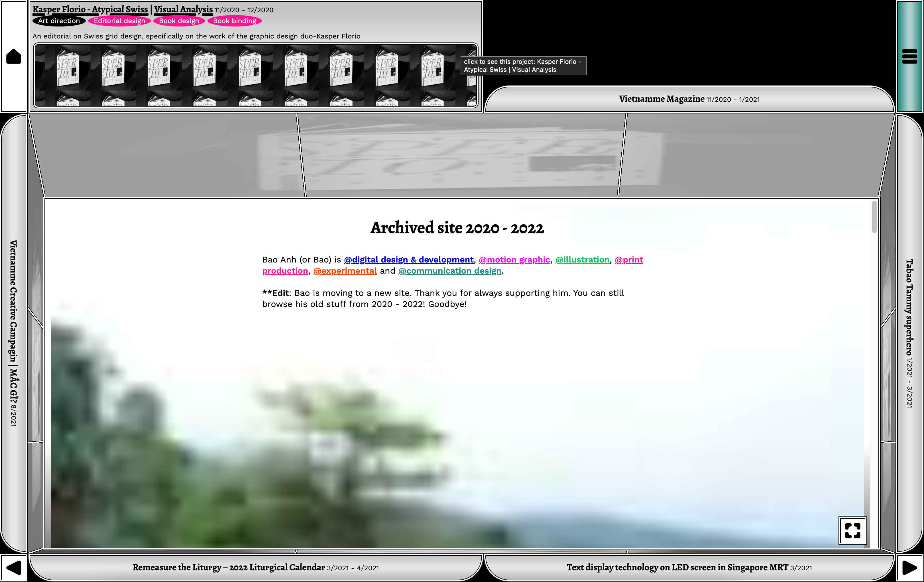Viewport: 924px width, 582px height.
Task: Toggle the Book design tag
Action: pyautogui.click(x=179, y=21)
